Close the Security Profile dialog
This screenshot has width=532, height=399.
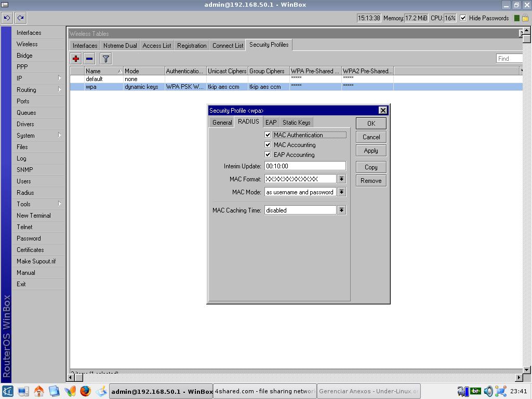[x=383, y=110]
